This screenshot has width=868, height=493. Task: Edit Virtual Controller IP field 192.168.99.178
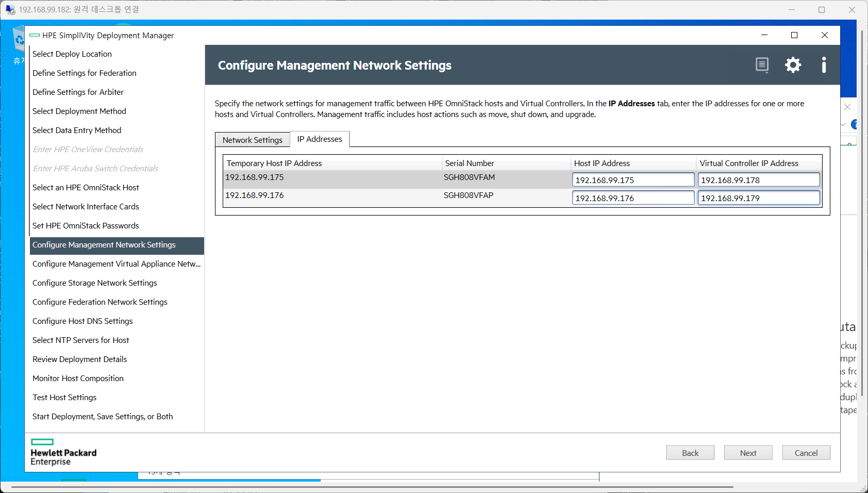pyautogui.click(x=759, y=180)
